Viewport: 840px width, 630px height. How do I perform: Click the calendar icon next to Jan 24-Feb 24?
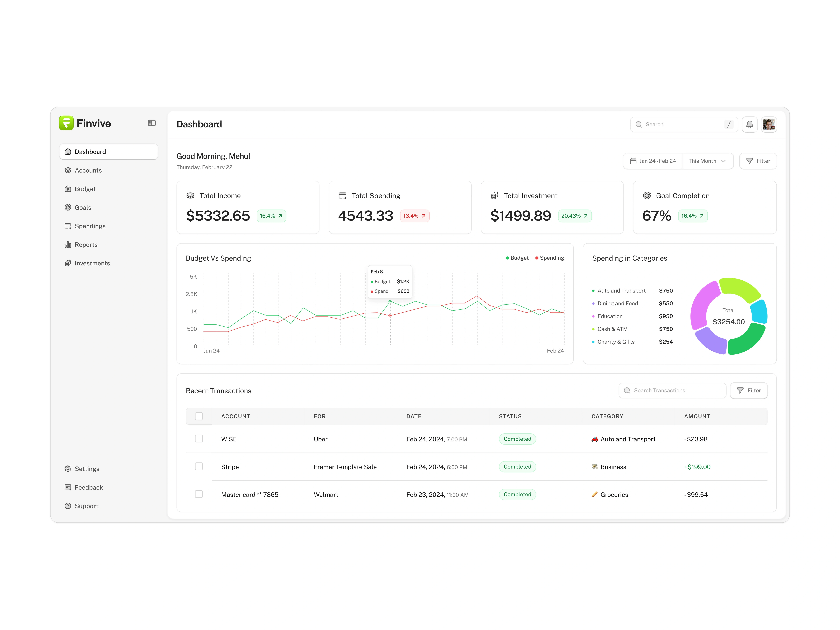coord(633,161)
